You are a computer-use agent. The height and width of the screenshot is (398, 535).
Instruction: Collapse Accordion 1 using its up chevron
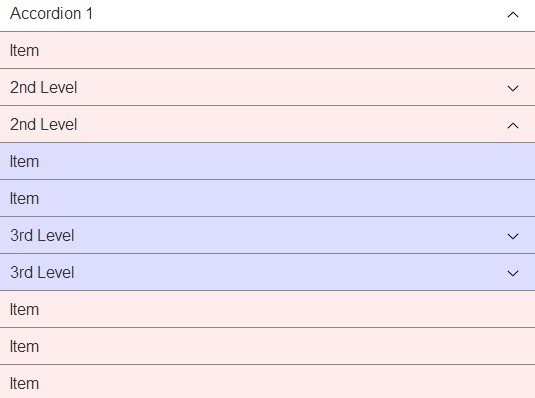(513, 15)
